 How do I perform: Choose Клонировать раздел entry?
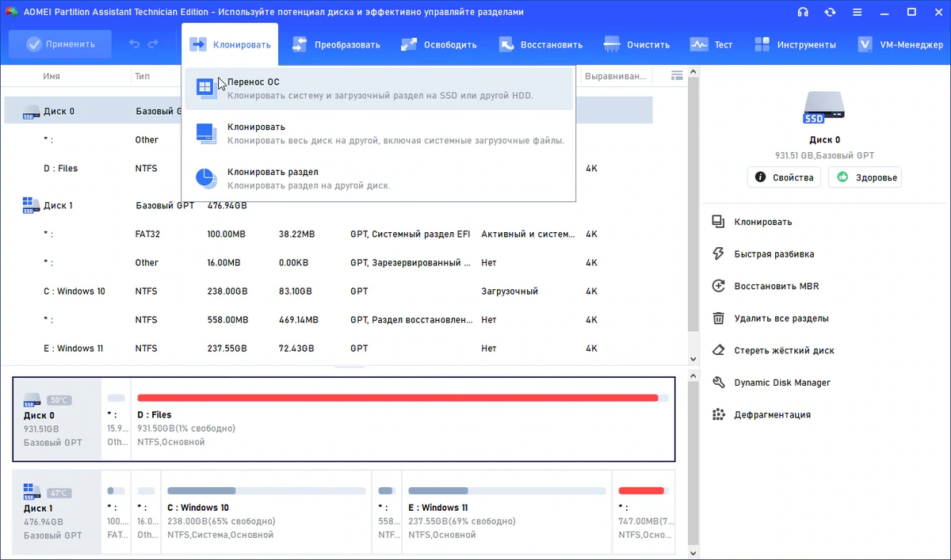coord(378,178)
